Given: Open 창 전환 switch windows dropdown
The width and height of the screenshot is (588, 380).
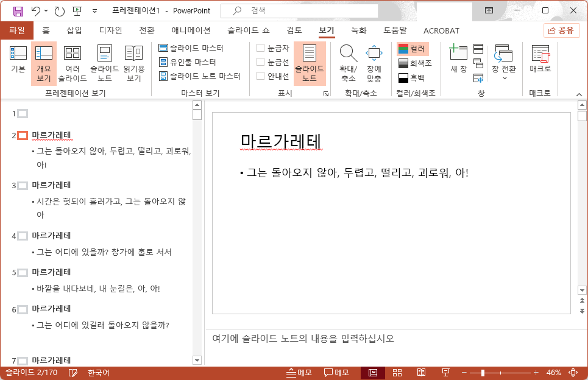Looking at the screenshot, I should pos(504,62).
